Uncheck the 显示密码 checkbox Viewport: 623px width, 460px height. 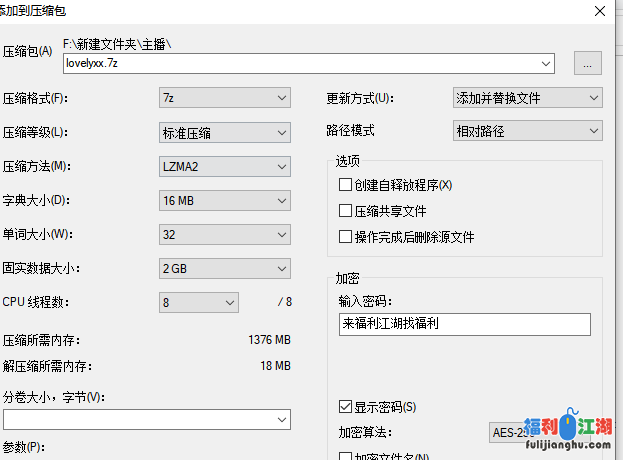point(346,407)
